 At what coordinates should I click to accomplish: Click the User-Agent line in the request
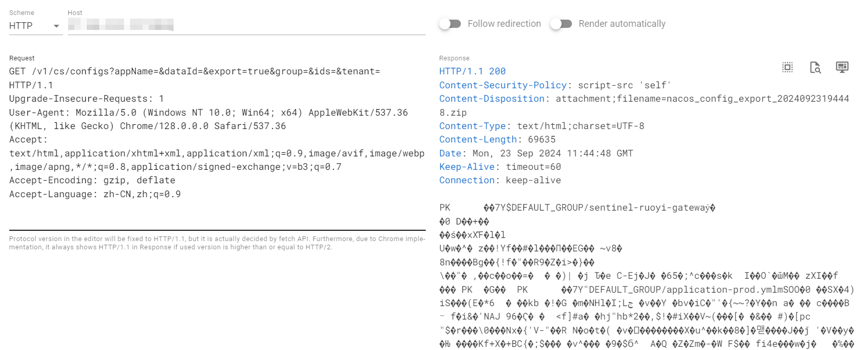208,113
